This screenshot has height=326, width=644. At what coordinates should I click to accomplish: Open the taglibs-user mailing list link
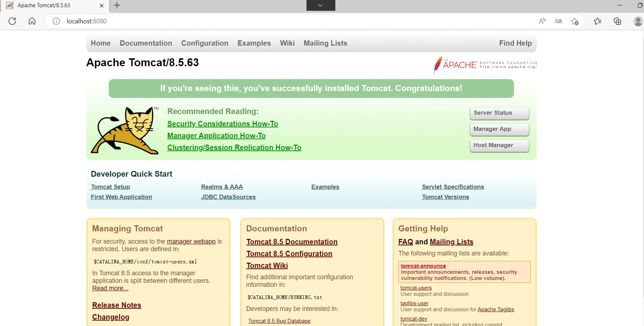coord(415,303)
